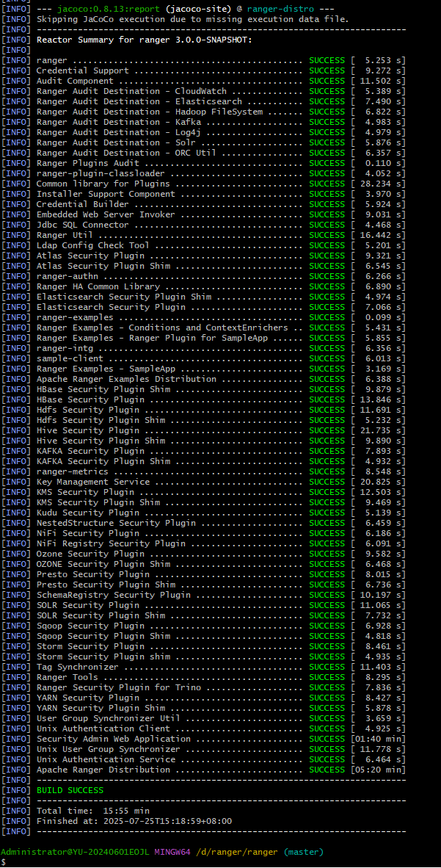This screenshot has width=441, height=868.
Task: Click the 'ranger-metrics' line
Action: point(204,471)
